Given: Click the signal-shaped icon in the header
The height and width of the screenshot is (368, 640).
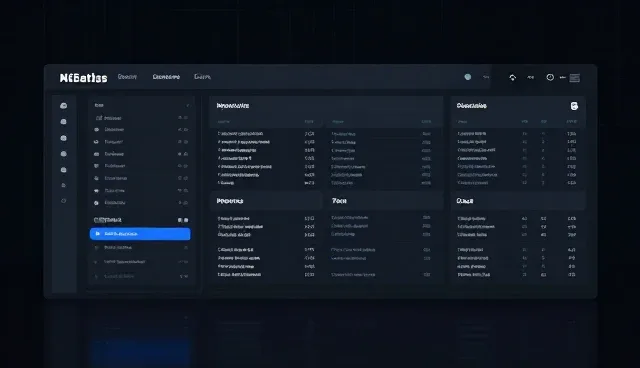Looking at the screenshot, I should [x=513, y=77].
